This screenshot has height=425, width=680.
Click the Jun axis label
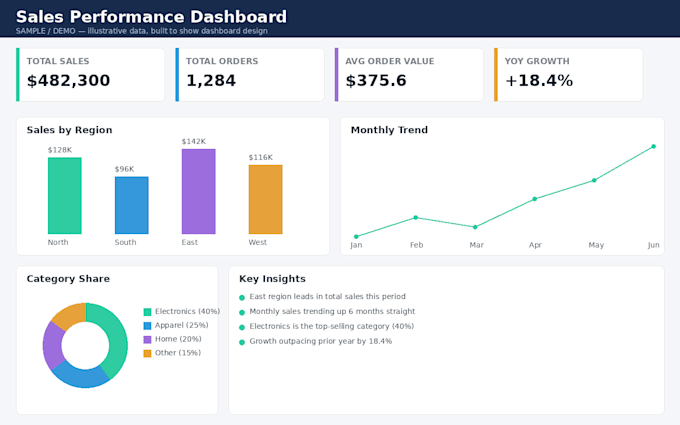654,245
